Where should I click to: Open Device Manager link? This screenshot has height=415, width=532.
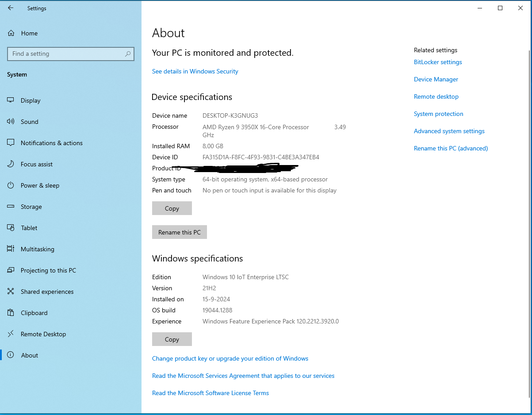pos(436,79)
